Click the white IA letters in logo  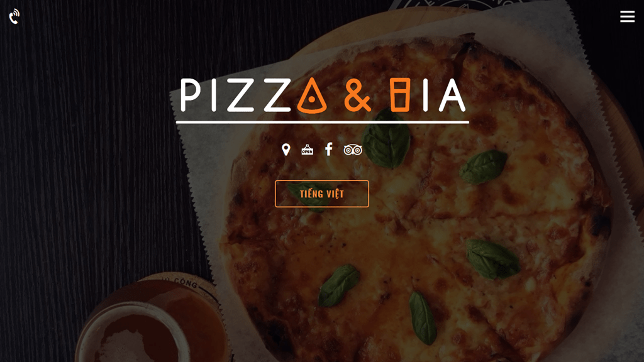pyautogui.click(x=444, y=96)
